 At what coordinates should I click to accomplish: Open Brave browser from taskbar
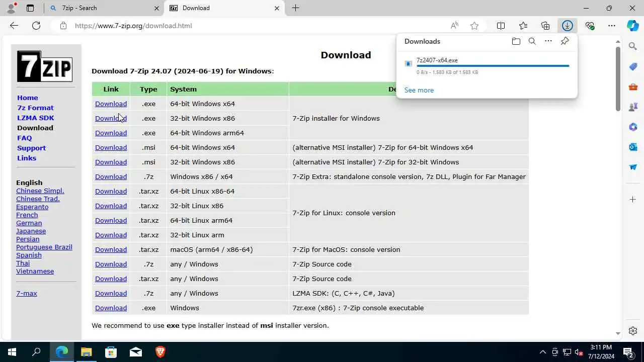160,352
